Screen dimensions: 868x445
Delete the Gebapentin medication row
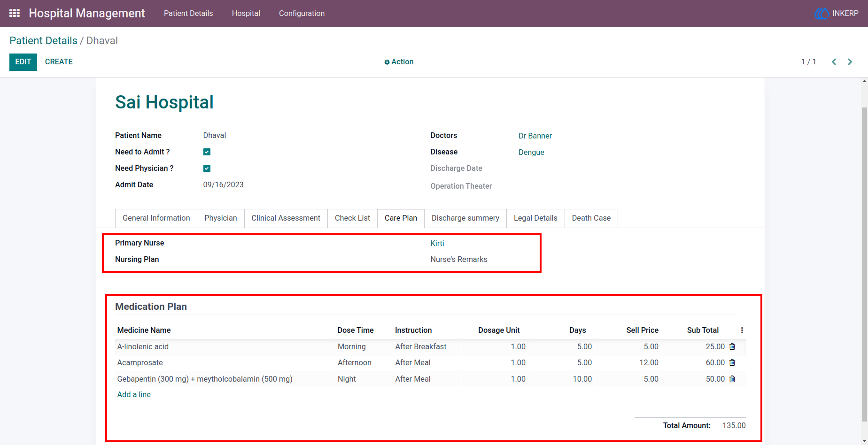coord(732,379)
